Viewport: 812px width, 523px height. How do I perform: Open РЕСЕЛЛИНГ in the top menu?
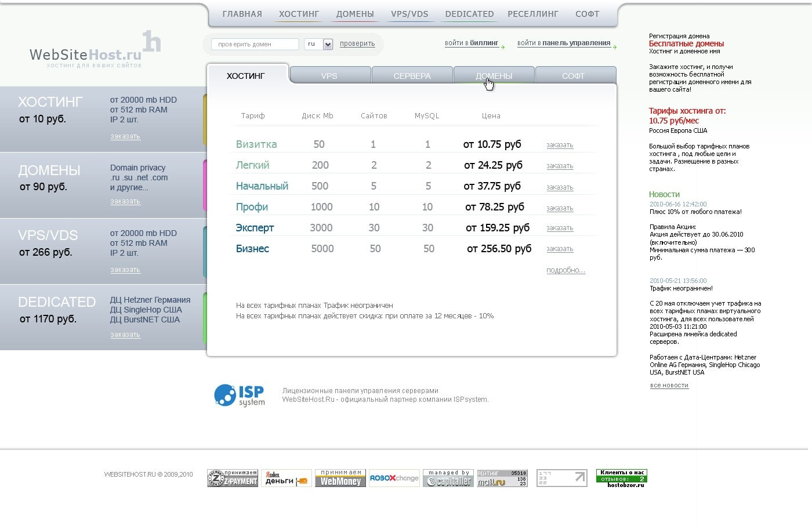pos(532,14)
